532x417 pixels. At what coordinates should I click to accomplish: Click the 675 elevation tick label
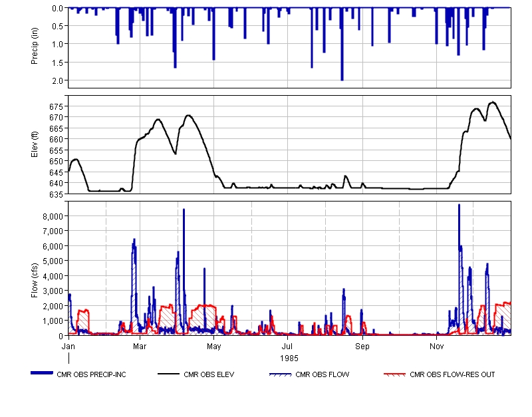tap(57, 106)
